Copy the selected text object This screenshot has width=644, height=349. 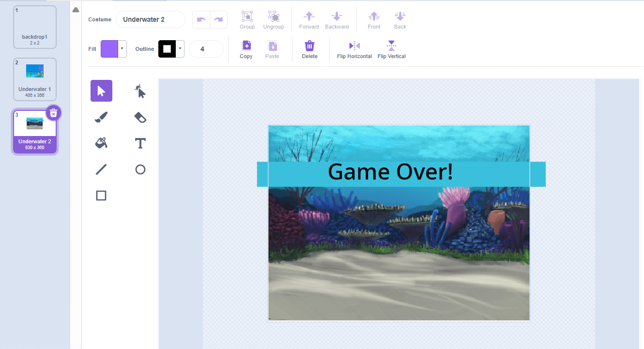coord(245,48)
